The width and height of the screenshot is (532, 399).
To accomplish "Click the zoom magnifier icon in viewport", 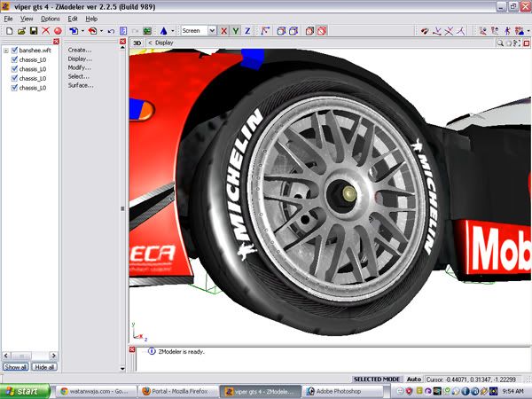I will click(x=501, y=43).
